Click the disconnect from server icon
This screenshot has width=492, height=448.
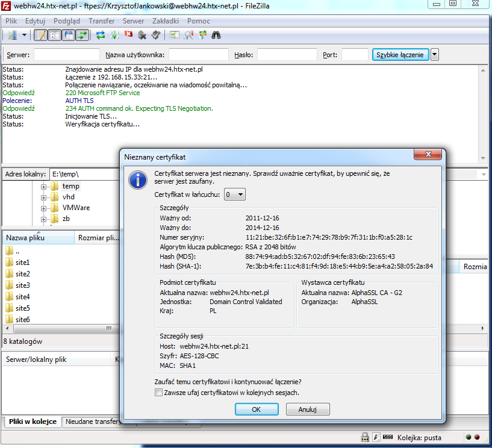point(142,35)
